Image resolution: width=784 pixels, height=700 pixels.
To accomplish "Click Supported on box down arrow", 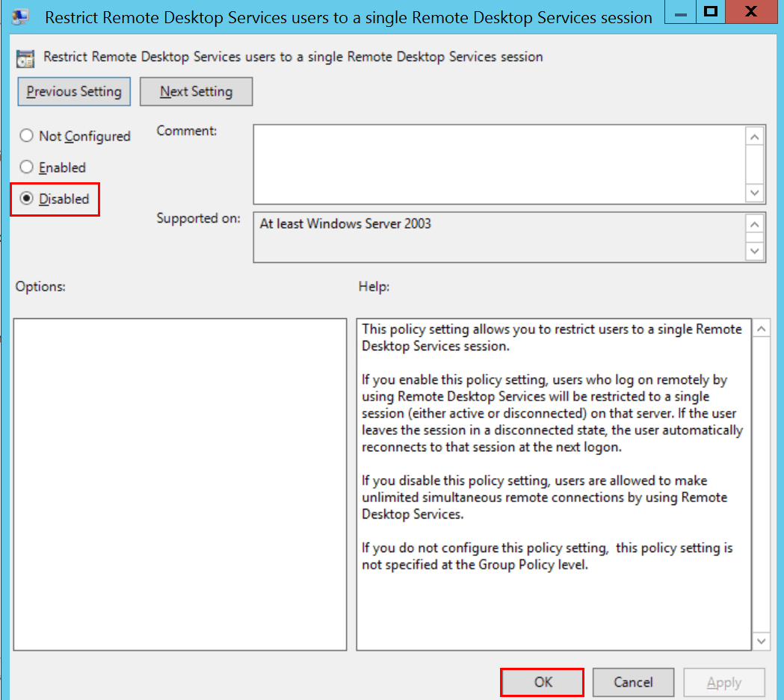I will 756,251.
